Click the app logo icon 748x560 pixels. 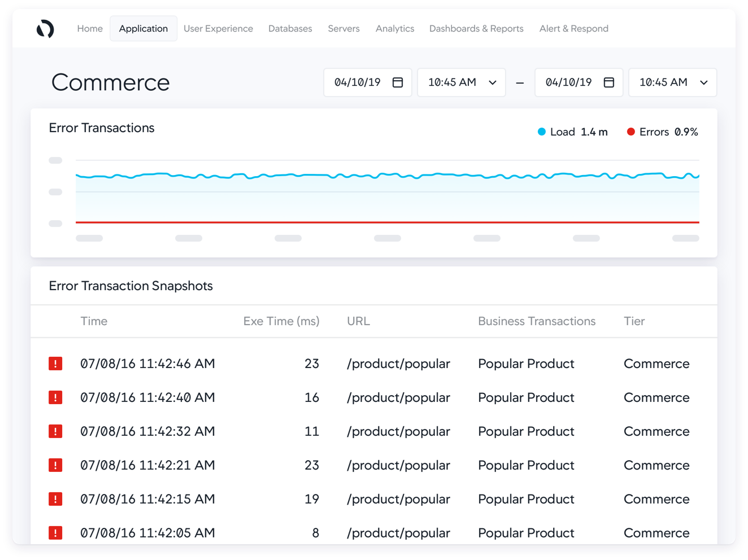[x=45, y=29]
